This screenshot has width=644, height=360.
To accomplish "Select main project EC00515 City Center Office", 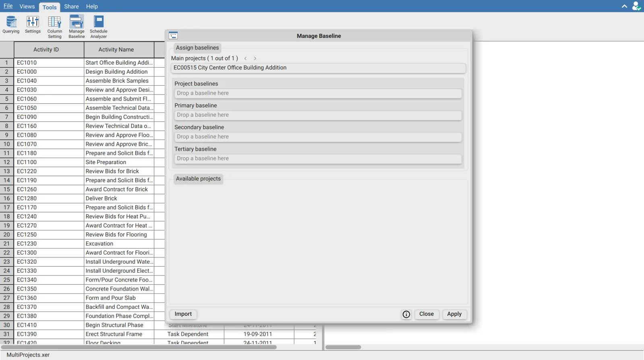I will [318, 68].
